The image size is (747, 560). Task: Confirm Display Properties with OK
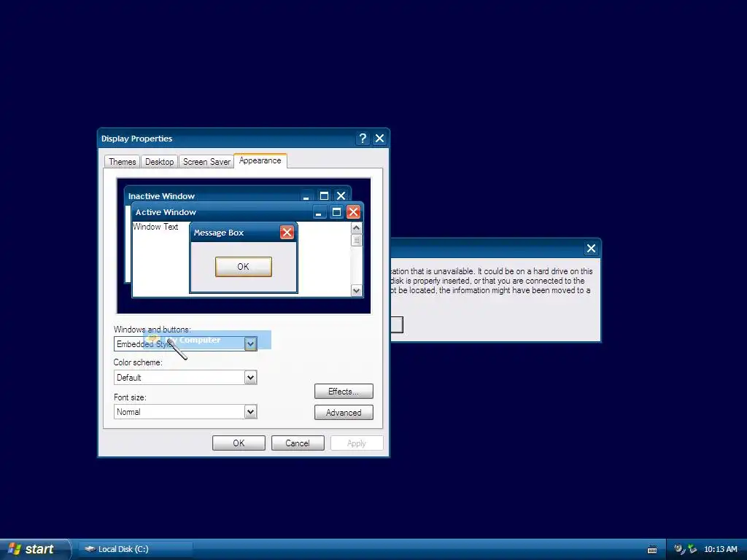pos(239,443)
